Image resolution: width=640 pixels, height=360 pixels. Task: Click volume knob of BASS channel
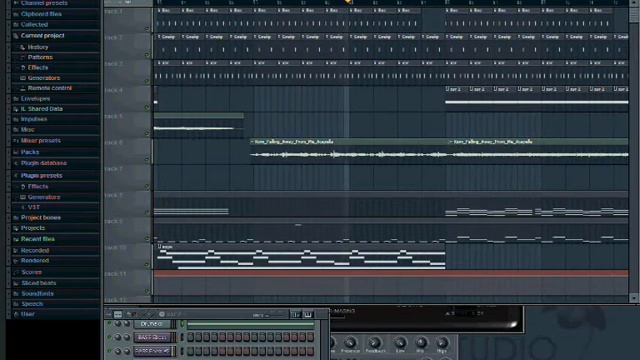tap(127, 338)
